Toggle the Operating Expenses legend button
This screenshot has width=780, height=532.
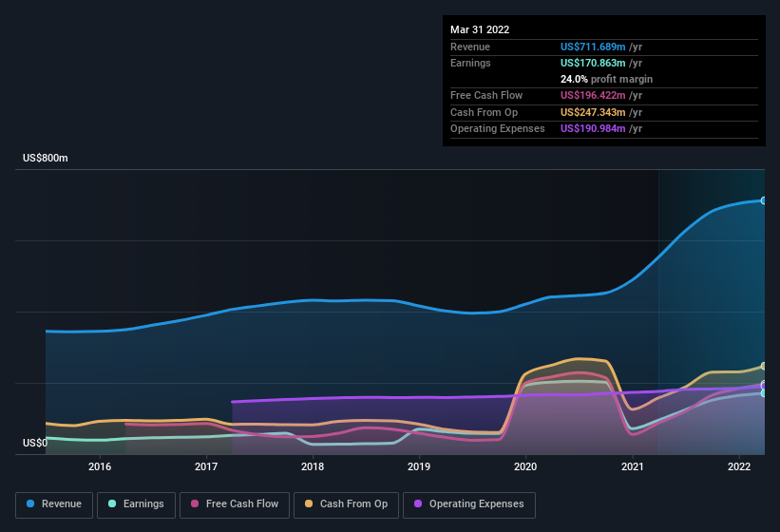(468, 504)
